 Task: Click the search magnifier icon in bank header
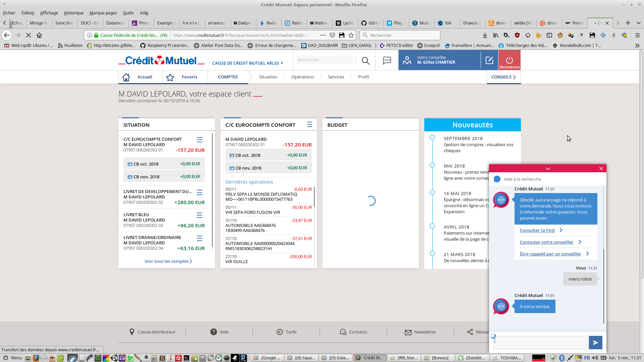(x=366, y=60)
